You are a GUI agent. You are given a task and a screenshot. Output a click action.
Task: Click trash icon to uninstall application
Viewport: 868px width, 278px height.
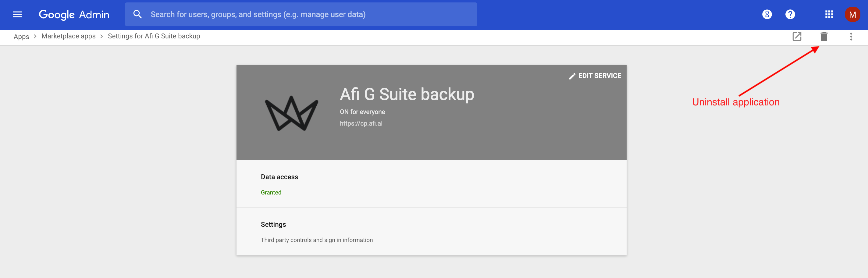(x=824, y=36)
